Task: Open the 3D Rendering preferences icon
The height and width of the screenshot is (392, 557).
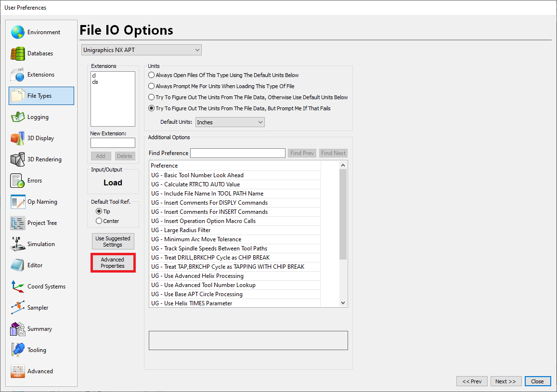Action: [x=17, y=159]
